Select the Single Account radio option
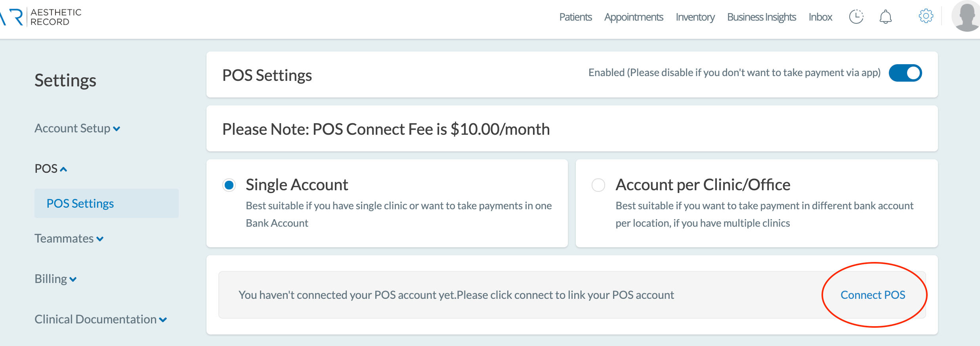Viewport: 980px width, 346px height. click(229, 185)
